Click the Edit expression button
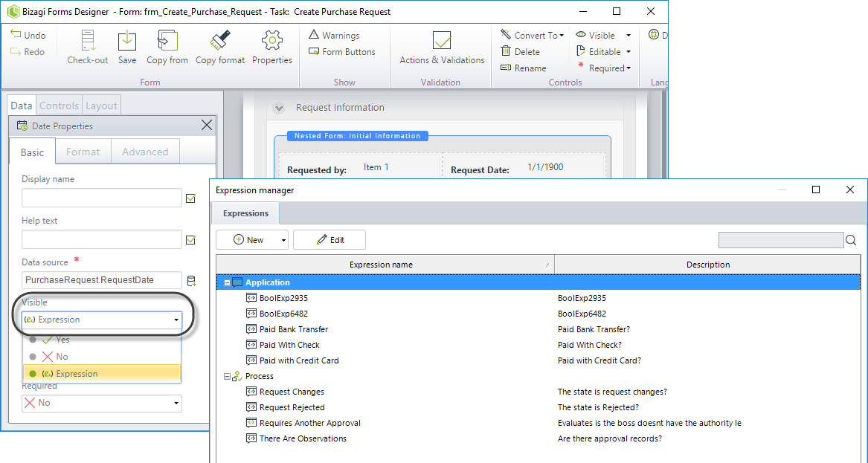The image size is (868, 463). (x=329, y=239)
